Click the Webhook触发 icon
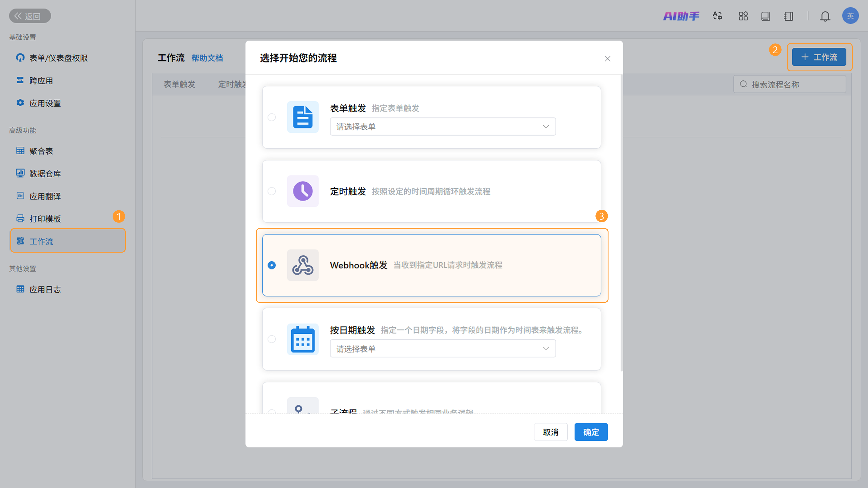This screenshot has height=488, width=868. coord(303,265)
